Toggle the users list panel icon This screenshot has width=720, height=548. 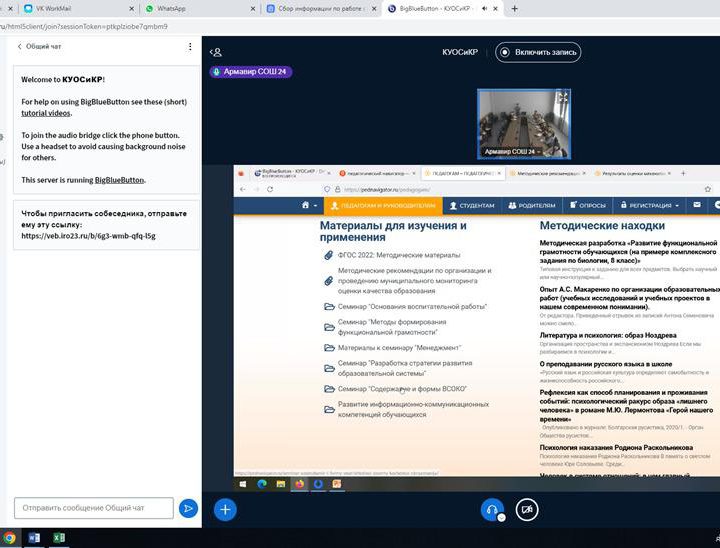[x=216, y=52]
